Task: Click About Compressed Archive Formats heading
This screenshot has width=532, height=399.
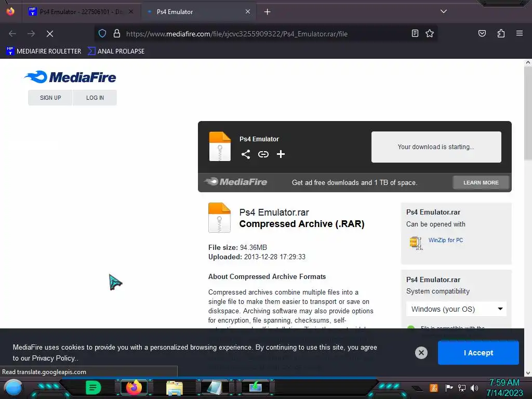Action: pos(267,276)
